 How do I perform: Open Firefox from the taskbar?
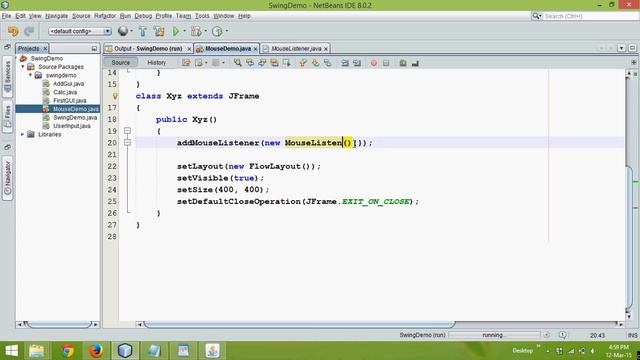pos(96,351)
